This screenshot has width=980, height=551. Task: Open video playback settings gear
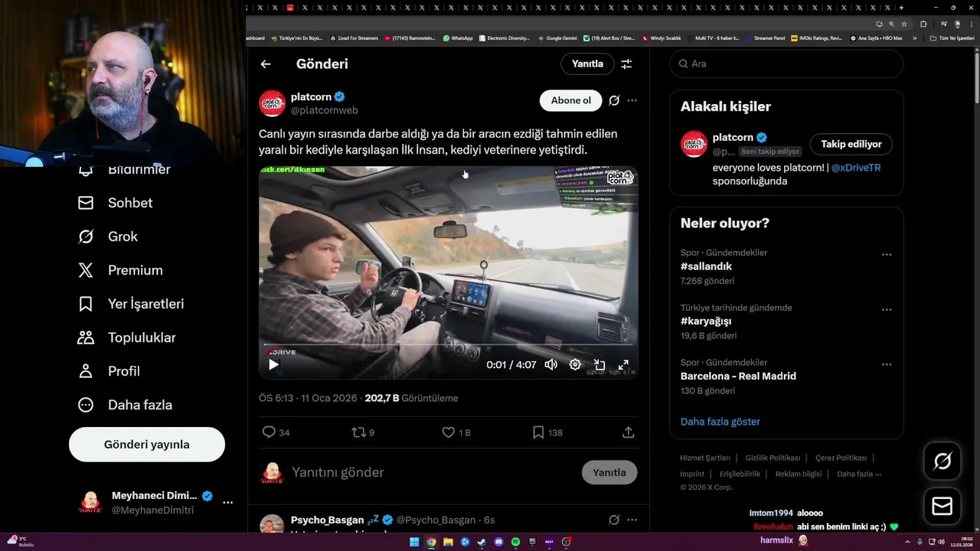(x=575, y=364)
